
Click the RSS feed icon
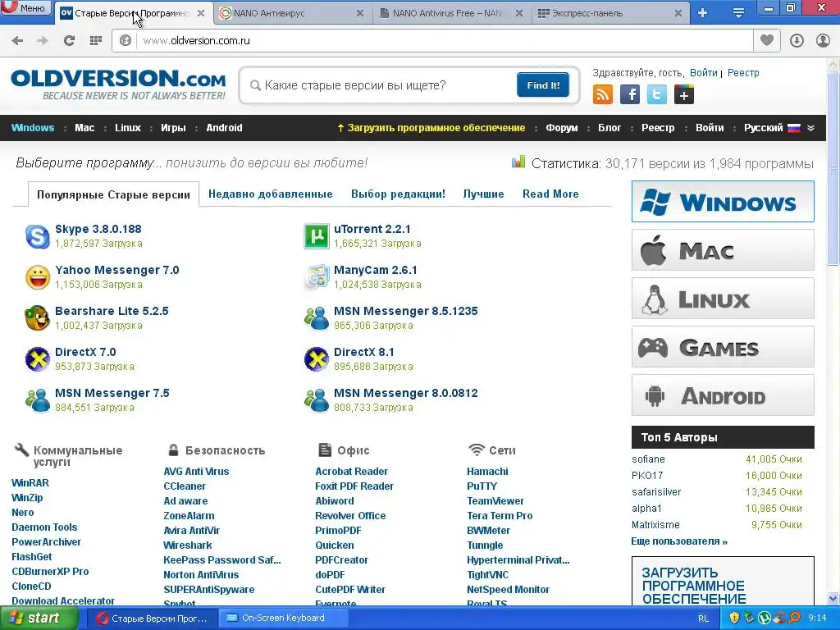[603, 95]
